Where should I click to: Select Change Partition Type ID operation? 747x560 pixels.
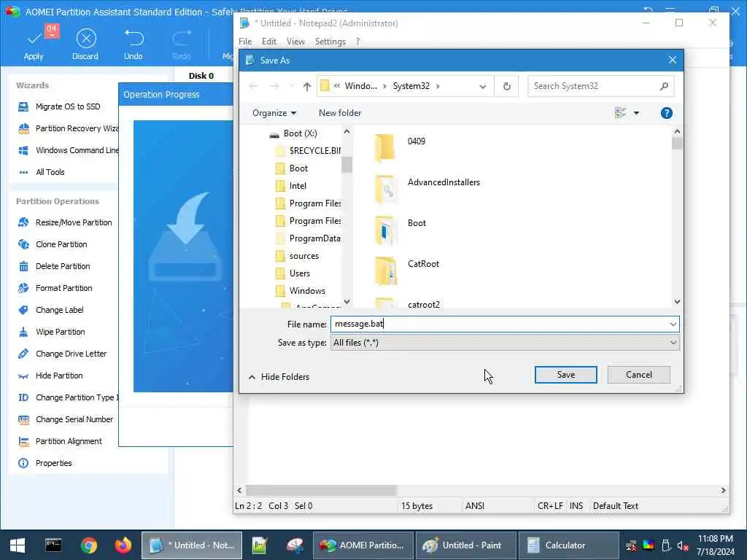[x=68, y=397]
